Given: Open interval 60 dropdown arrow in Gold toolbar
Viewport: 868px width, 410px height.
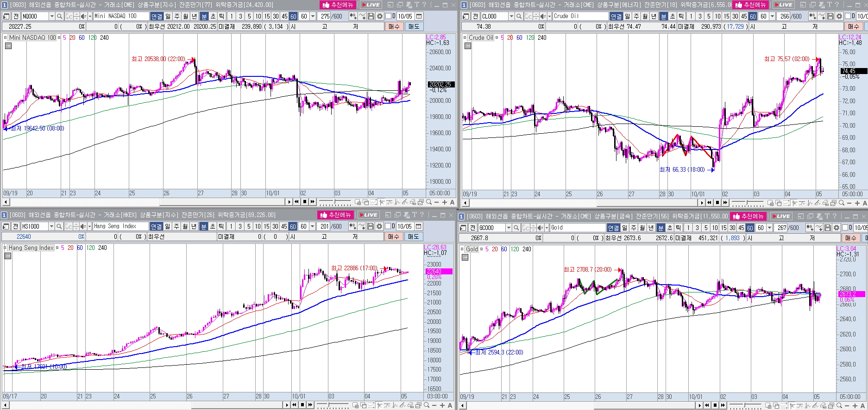Looking at the screenshot, I should coord(770,228).
